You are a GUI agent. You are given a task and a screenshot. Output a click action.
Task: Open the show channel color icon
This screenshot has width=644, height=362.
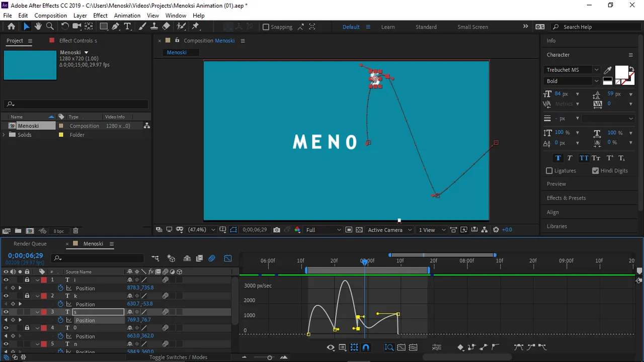point(297,230)
